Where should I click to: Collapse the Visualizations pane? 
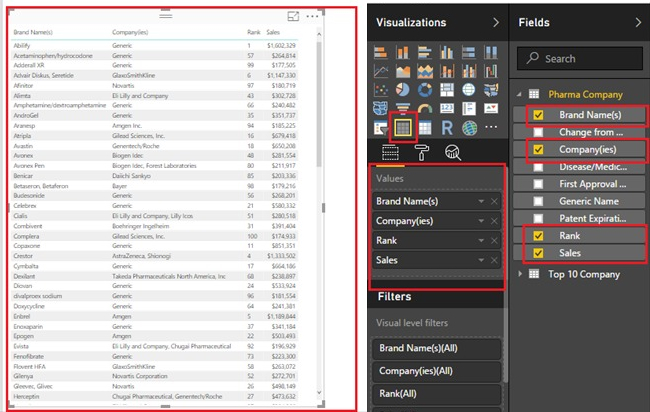point(496,22)
